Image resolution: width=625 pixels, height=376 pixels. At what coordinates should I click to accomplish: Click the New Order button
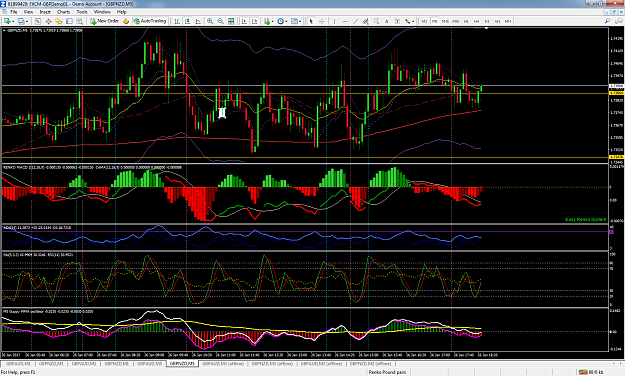[x=105, y=21]
